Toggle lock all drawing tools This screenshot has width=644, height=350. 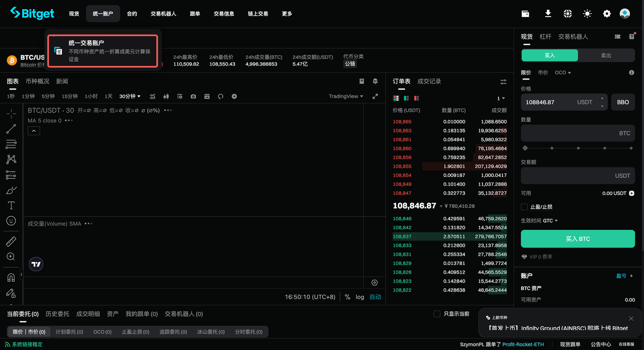click(11, 292)
